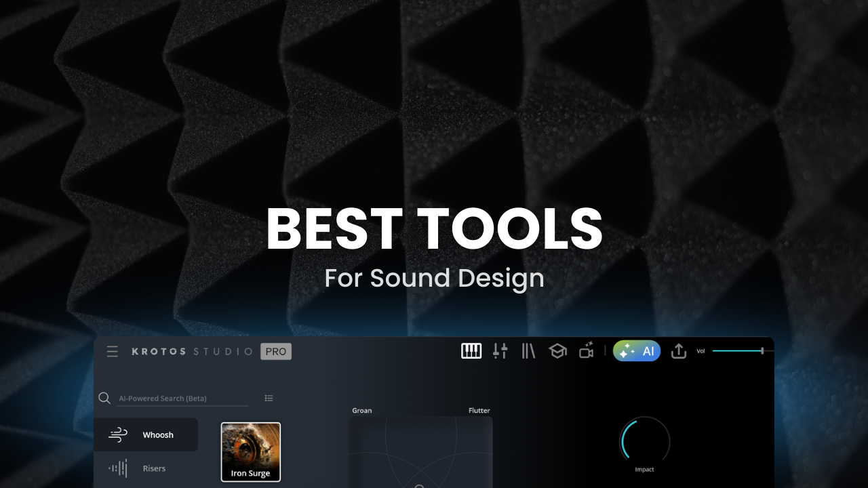Click the Risers waveform icon
This screenshot has width=868, height=488.
tap(118, 468)
